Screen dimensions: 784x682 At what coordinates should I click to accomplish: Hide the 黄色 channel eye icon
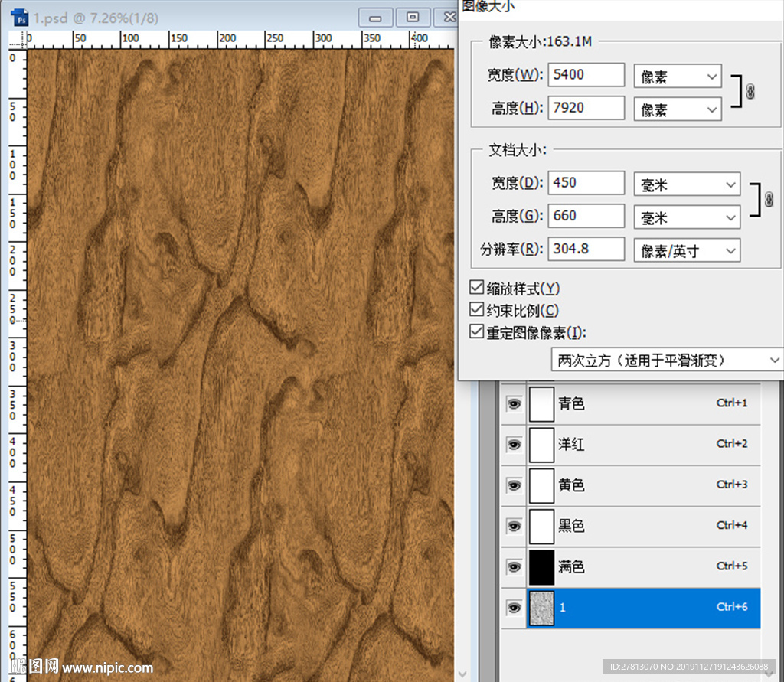[514, 485]
